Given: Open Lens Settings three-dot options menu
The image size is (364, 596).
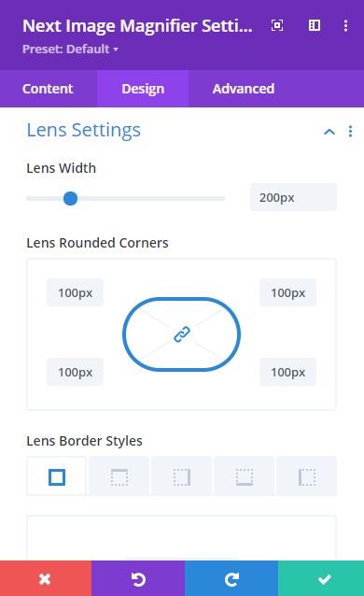Looking at the screenshot, I should [350, 132].
